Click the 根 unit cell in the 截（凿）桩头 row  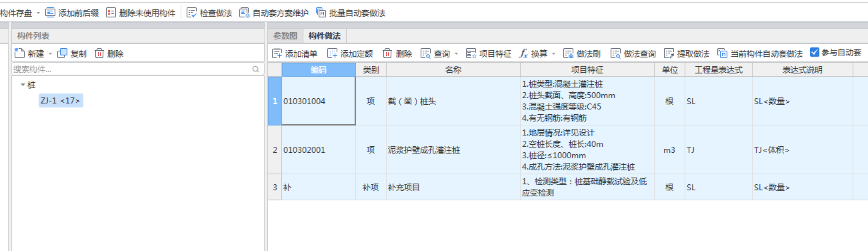point(669,101)
